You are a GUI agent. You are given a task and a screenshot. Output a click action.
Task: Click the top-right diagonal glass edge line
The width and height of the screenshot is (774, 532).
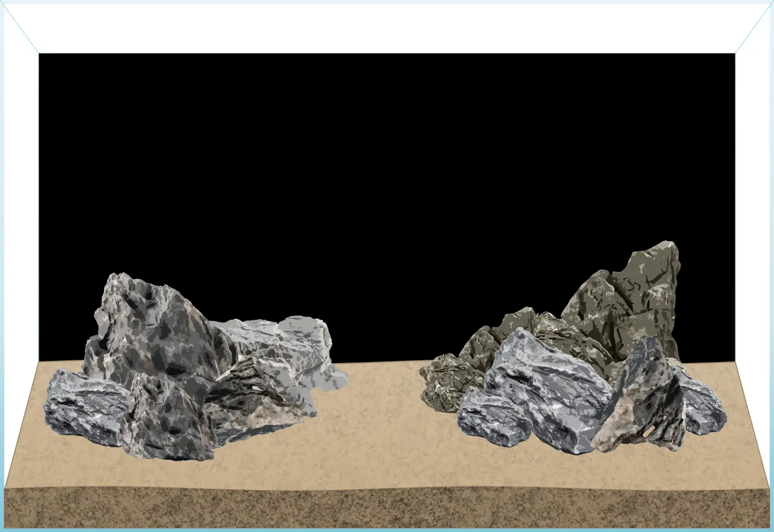click(x=753, y=29)
